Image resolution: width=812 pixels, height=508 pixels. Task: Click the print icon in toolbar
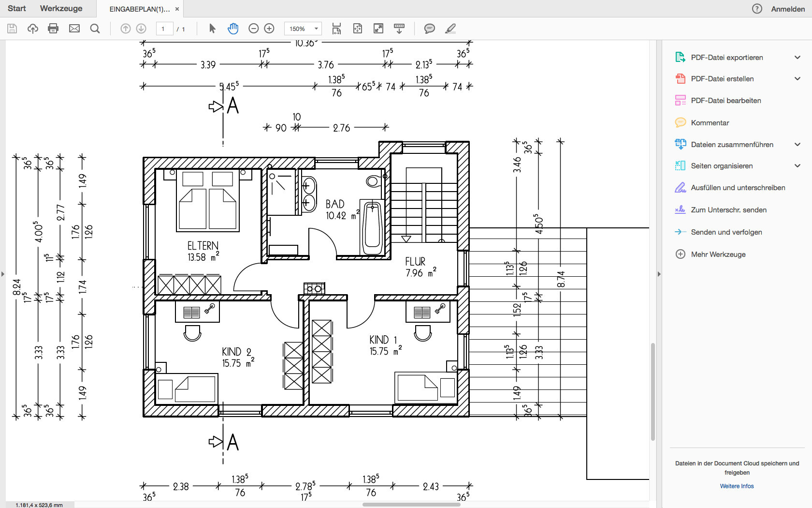[53, 29]
